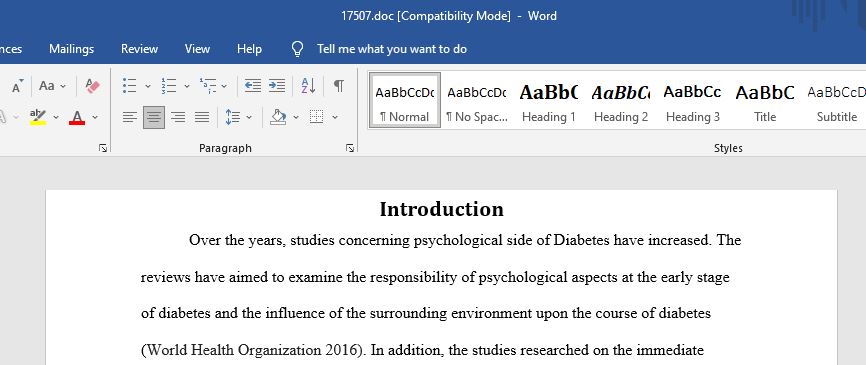Viewport: 866px width, 365px height.
Task: Increase the paragraph indent
Action: click(277, 86)
